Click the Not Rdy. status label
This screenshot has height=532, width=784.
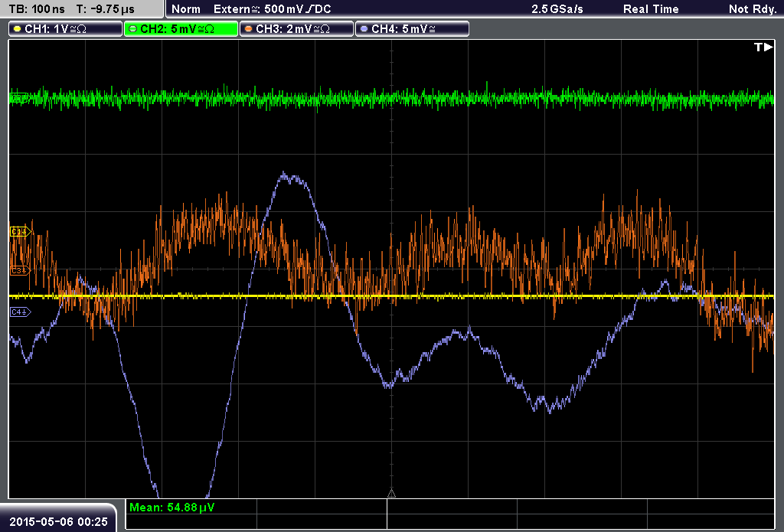click(x=753, y=9)
